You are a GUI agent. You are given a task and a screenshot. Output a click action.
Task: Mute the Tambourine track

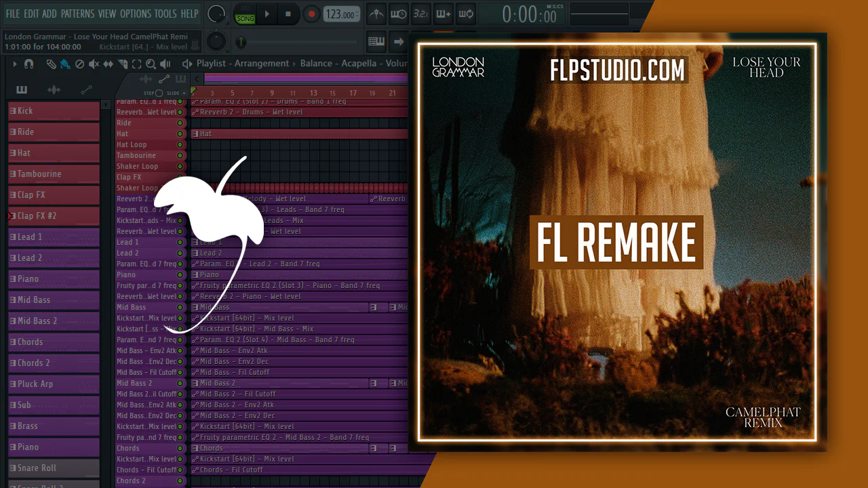[180, 156]
